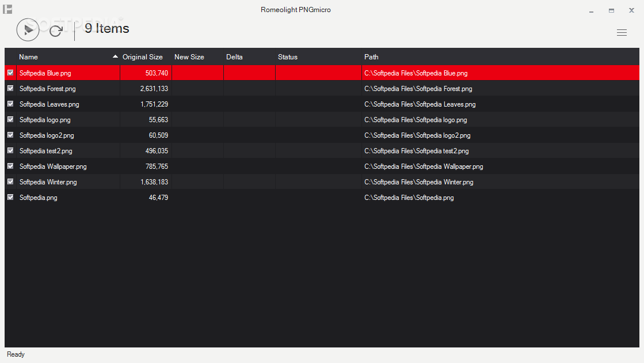The image size is (644, 363).
Task: Click path C:\Softpedia Files\Softpedia Forest.png
Action: (x=418, y=89)
